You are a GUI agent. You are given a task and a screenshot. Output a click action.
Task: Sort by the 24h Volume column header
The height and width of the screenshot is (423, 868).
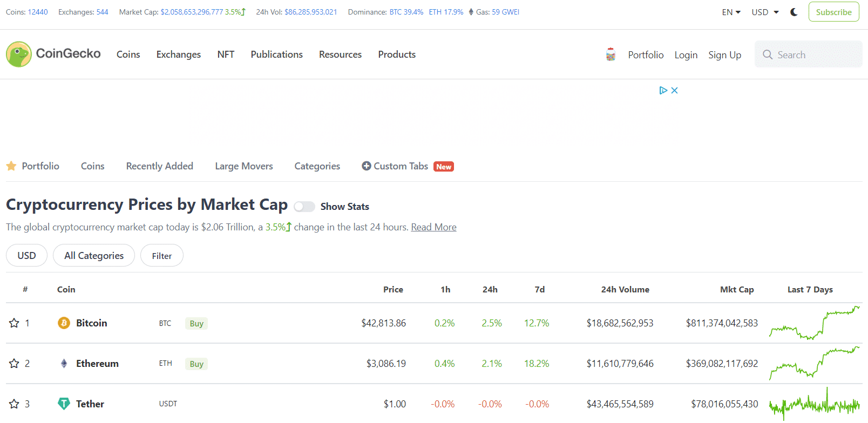tap(625, 290)
